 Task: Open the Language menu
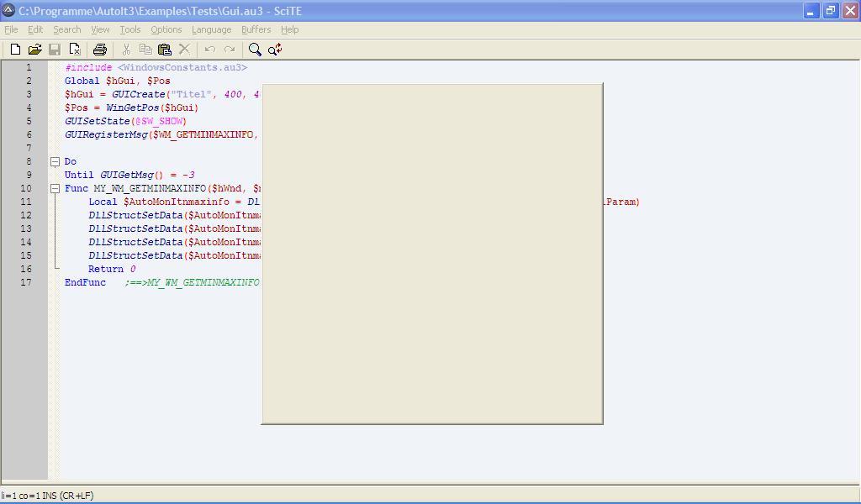pos(211,29)
